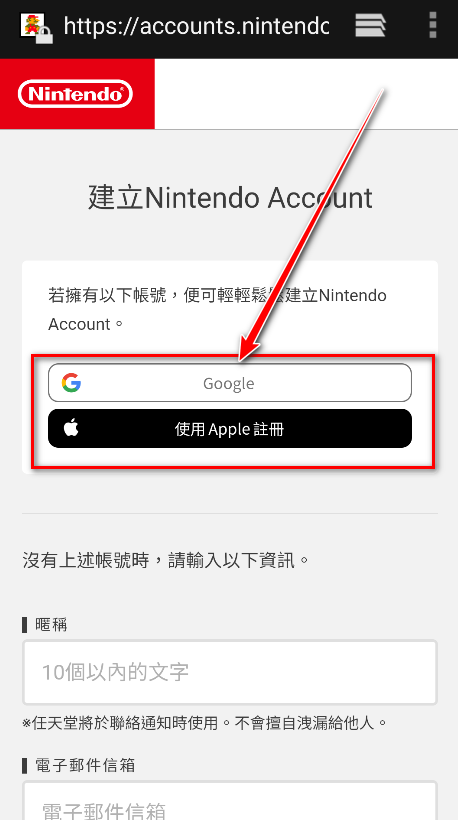
Task: Click the white Apple logo icon
Action: pyautogui.click(x=71, y=428)
